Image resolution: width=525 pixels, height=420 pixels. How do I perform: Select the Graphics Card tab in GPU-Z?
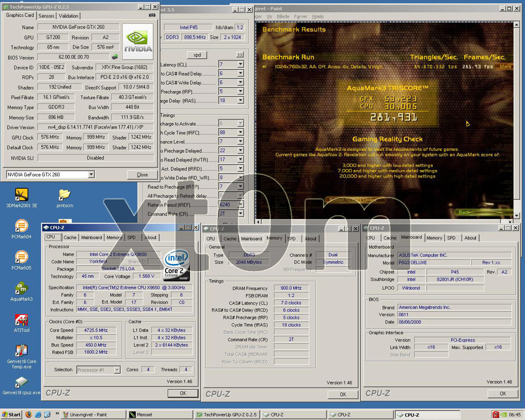click(x=20, y=15)
